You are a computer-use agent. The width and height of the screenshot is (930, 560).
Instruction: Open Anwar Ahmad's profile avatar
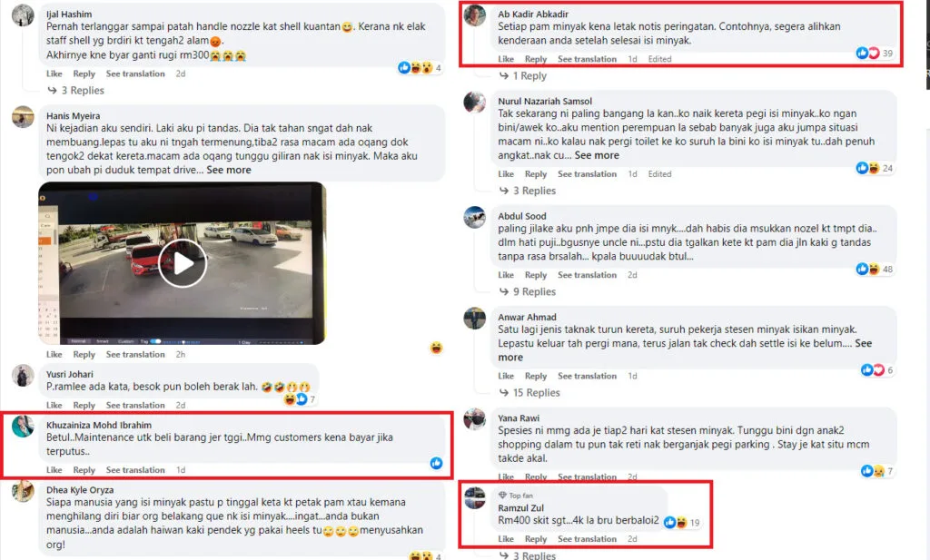(x=474, y=319)
